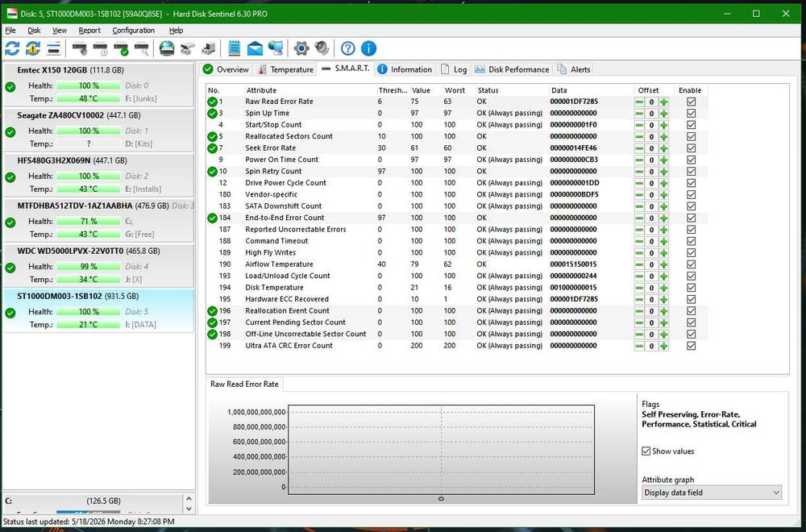
Task: Click the blue Refresh arrows toolbar icon
Action: point(12,49)
